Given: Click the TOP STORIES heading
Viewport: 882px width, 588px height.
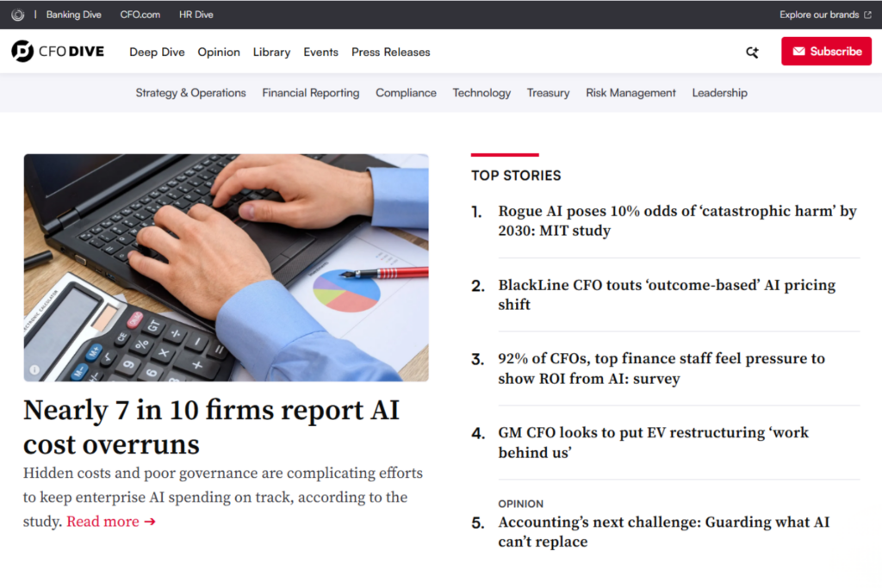Looking at the screenshot, I should tap(516, 176).
